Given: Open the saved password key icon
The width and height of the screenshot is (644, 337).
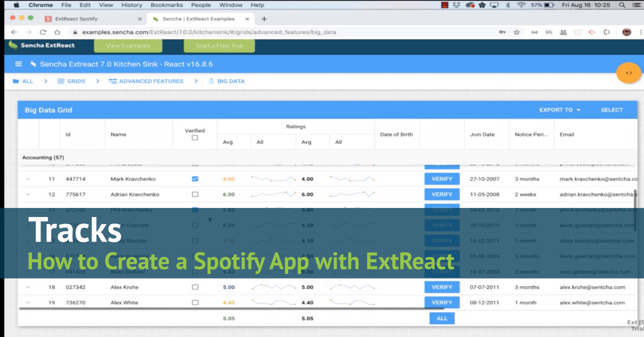Looking at the screenshot, I should click(x=502, y=32).
